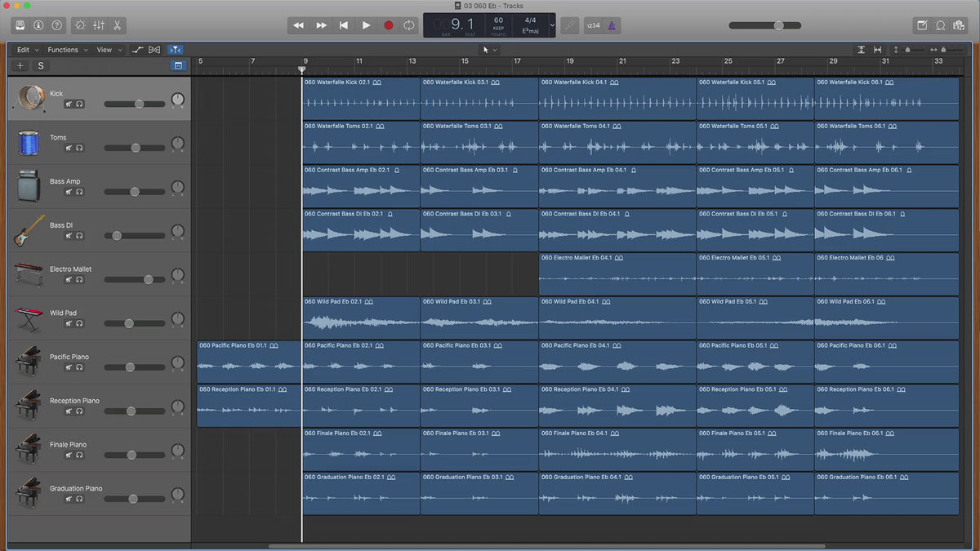Image resolution: width=980 pixels, height=551 pixels.
Task: Toggle the Cycle mode button
Action: pos(409,25)
